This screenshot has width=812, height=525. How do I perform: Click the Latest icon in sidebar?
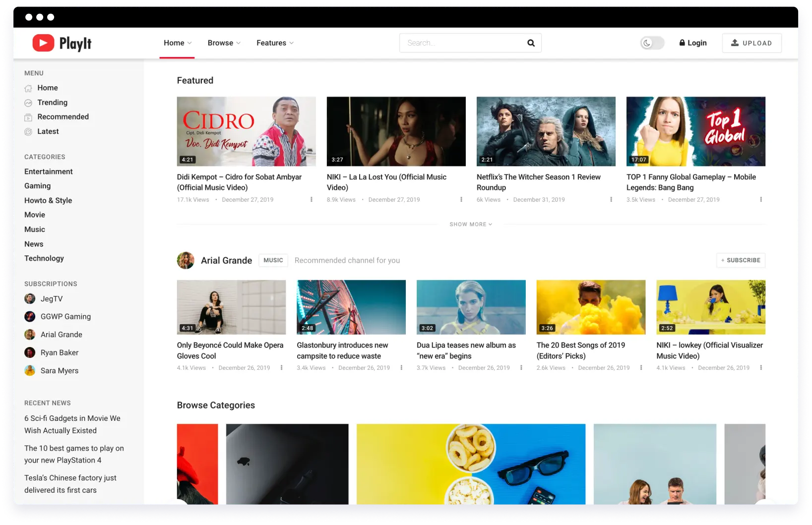28,132
